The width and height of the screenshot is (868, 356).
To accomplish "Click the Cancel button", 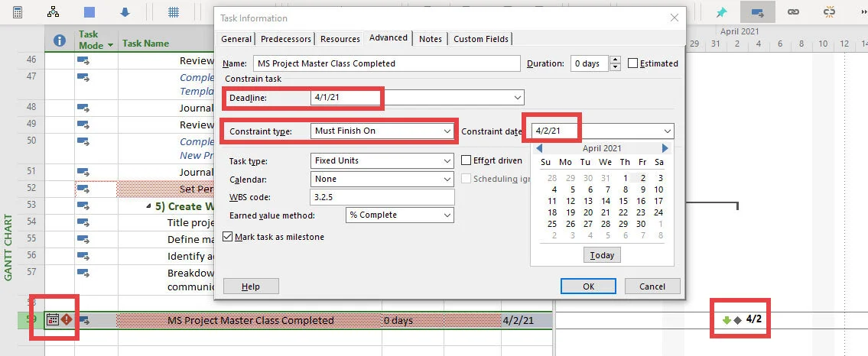I will point(652,286).
